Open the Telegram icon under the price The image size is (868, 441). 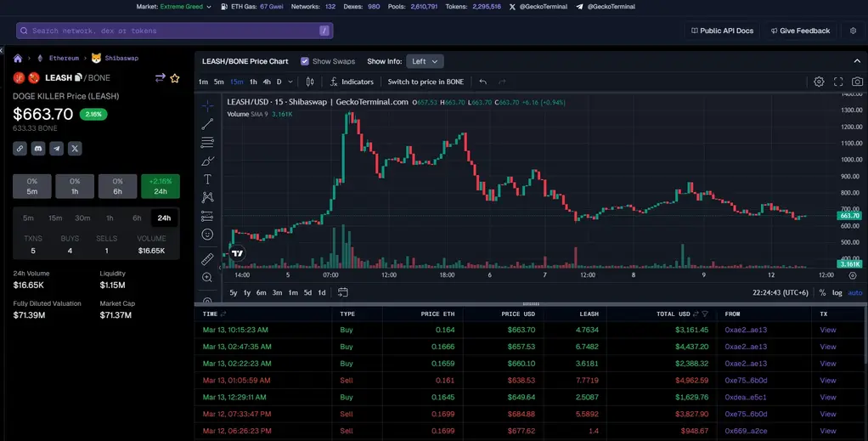click(x=56, y=149)
